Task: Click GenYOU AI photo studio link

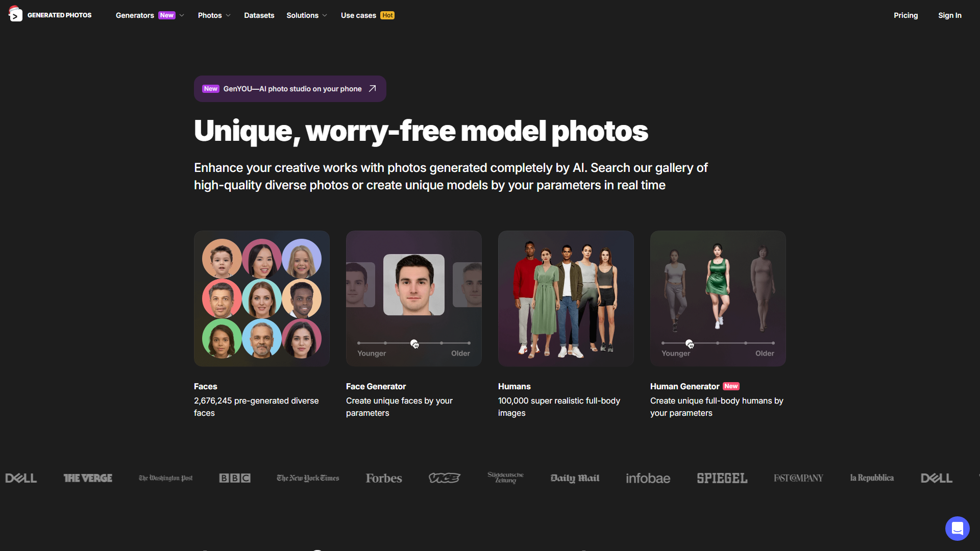Action: point(290,88)
